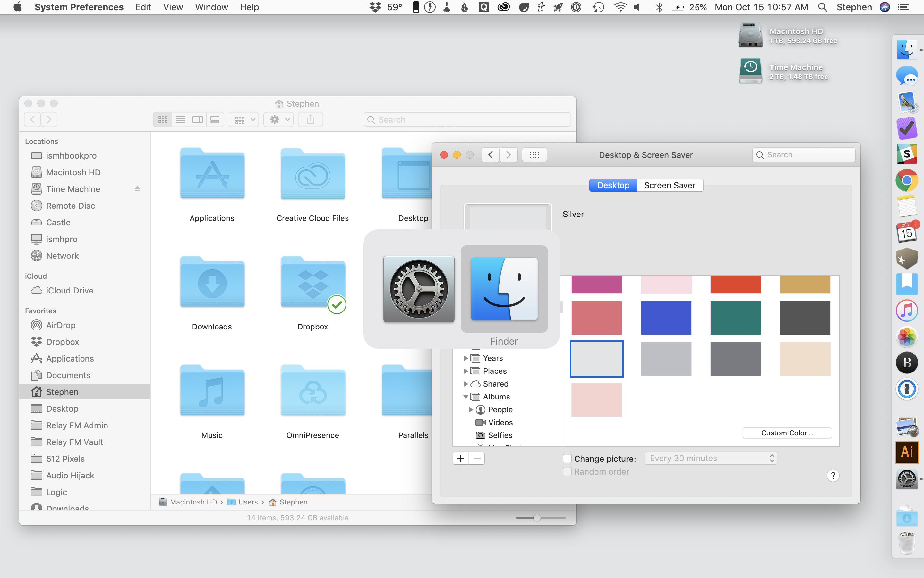Select Network in Finder sidebar
This screenshot has width=924, height=578.
tap(85, 256)
